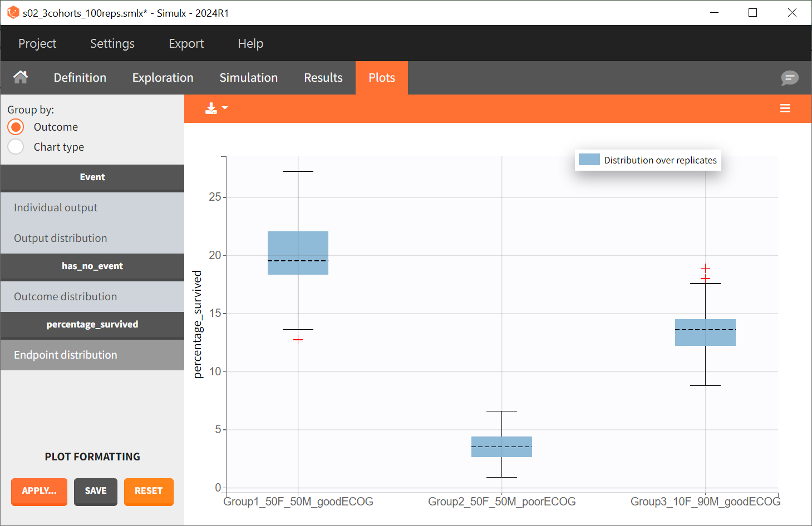Open the hamburger plot settings menu
The image size is (812, 526).
785,108
